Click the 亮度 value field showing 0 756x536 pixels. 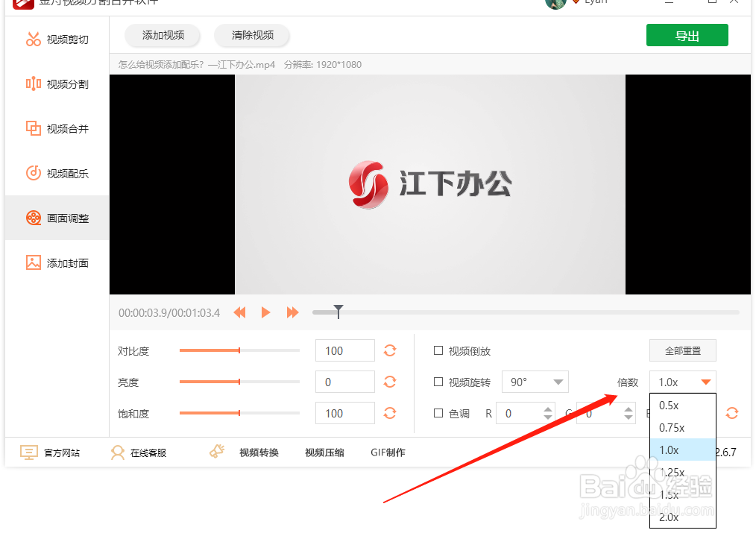point(345,382)
